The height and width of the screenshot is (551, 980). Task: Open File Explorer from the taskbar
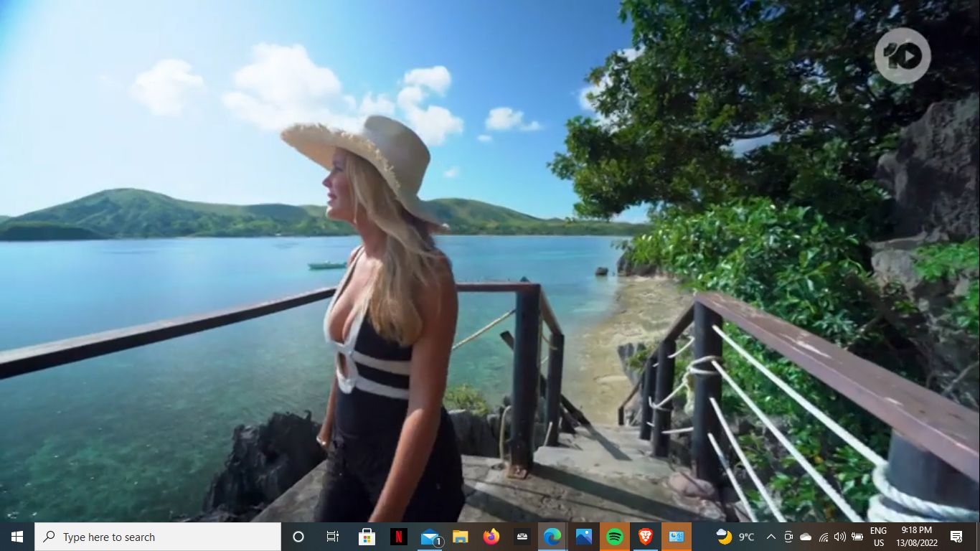pyautogui.click(x=461, y=537)
